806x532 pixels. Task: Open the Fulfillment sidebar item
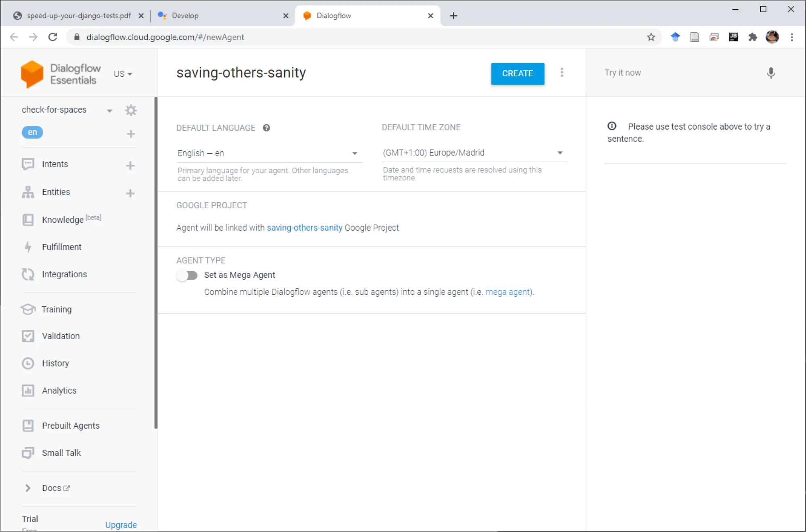61,247
